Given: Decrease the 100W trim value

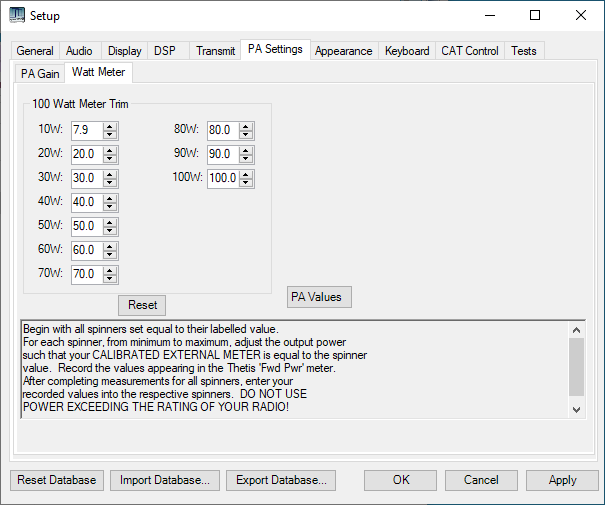Looking at the screenshot, I should [246, 182].
